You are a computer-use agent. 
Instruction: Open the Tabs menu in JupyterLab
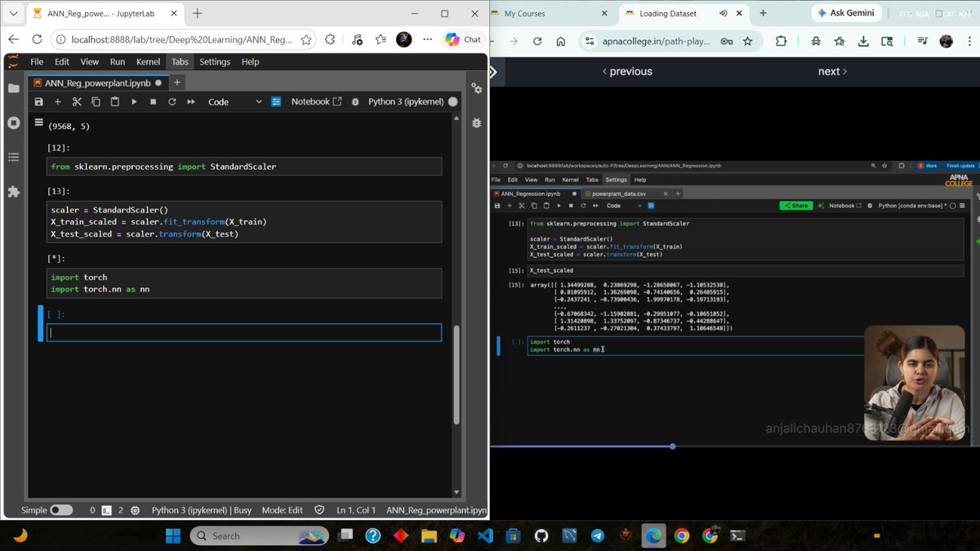click(x=180, y=62)
